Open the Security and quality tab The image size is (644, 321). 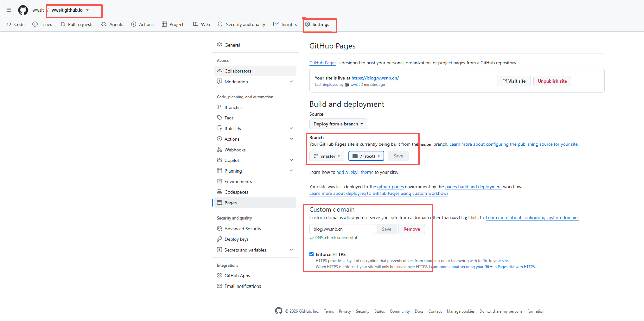242,24
